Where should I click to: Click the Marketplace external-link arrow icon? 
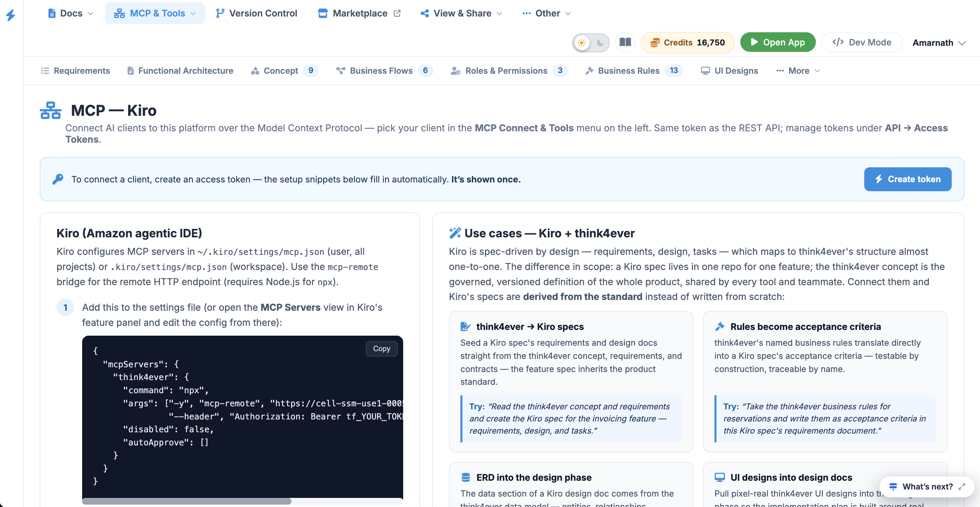(397, 13)
